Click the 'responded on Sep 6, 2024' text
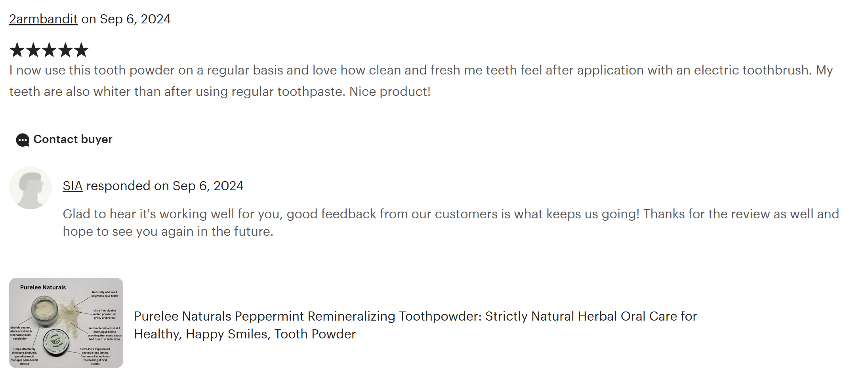 [x=165, y=186]
